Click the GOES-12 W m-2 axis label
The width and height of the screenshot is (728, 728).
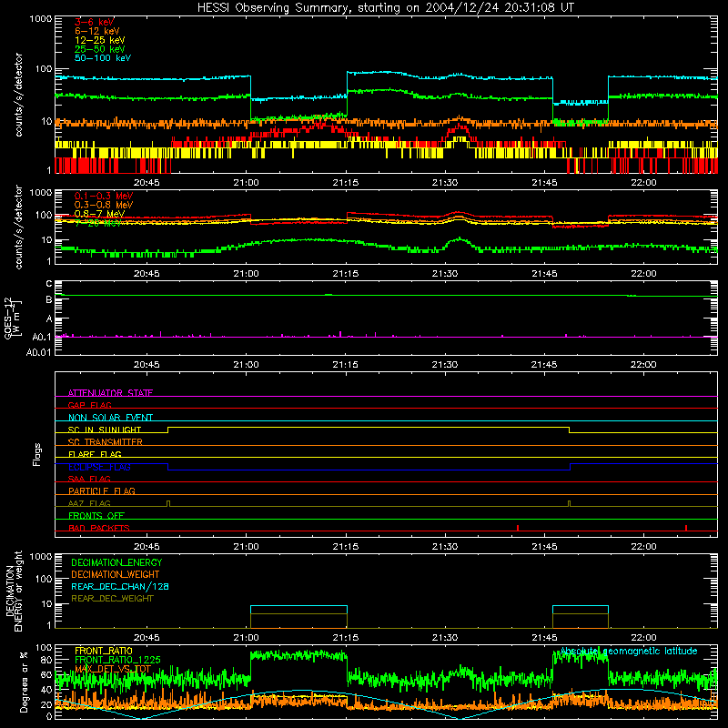click(x=13, y=318)
